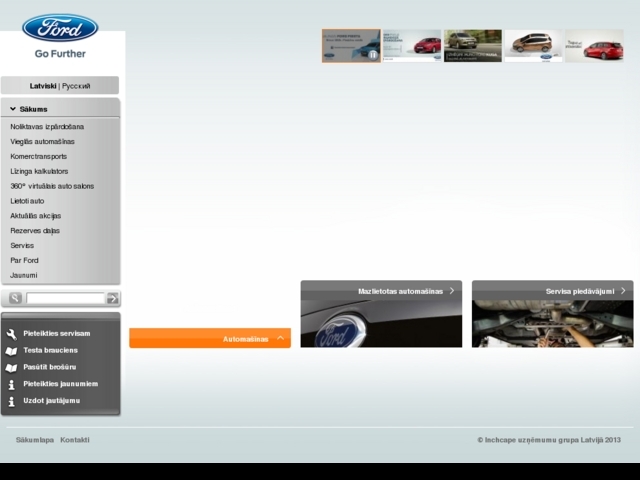This screenshot has width=640, height=480.
Task: Select the second banner thumbnail with red car
Action: [x=412, y=46]
